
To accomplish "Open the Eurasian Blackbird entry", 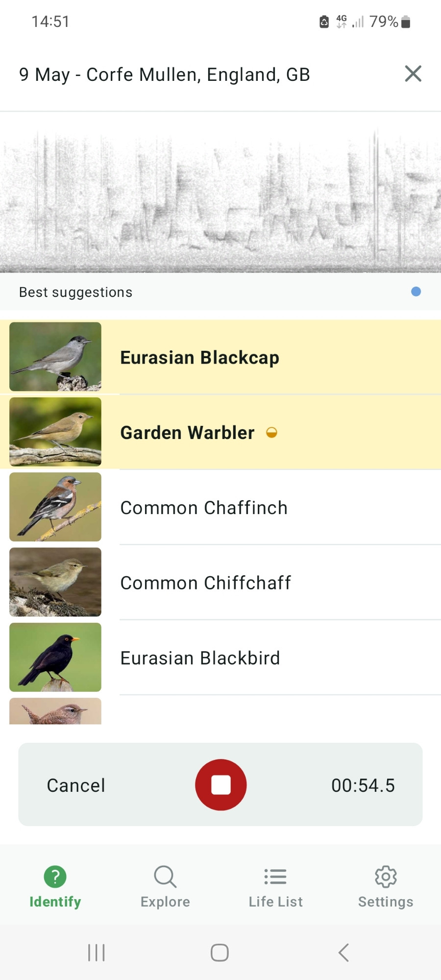I will click(220, 657).
